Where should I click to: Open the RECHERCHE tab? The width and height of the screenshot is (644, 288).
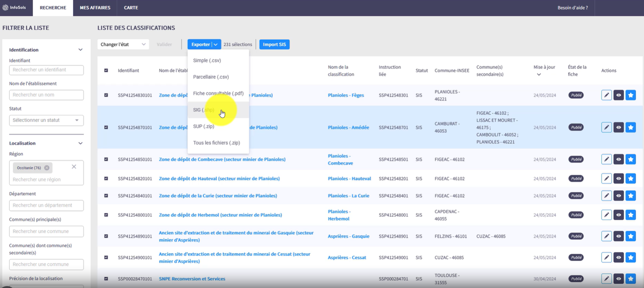coord(53,8)
